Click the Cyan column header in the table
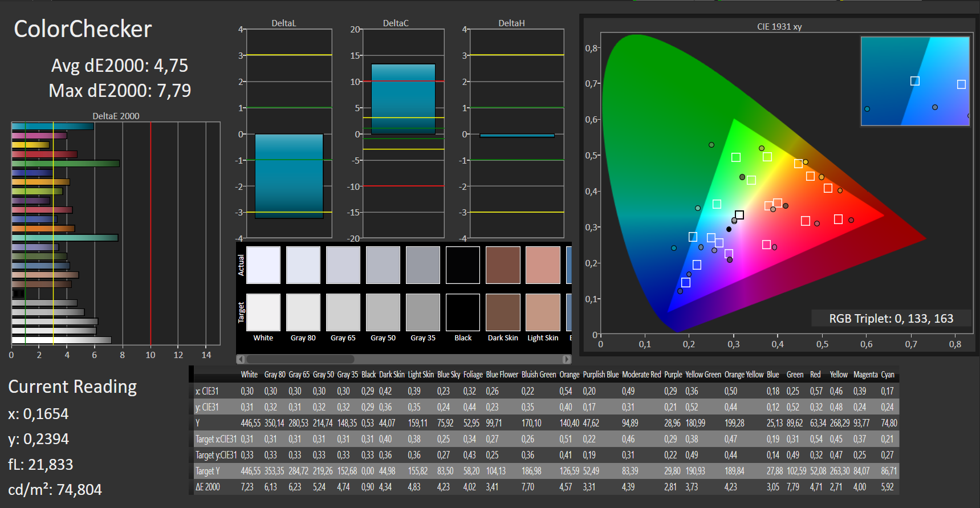Screen dimensions: 980x508 coord(888,375)
